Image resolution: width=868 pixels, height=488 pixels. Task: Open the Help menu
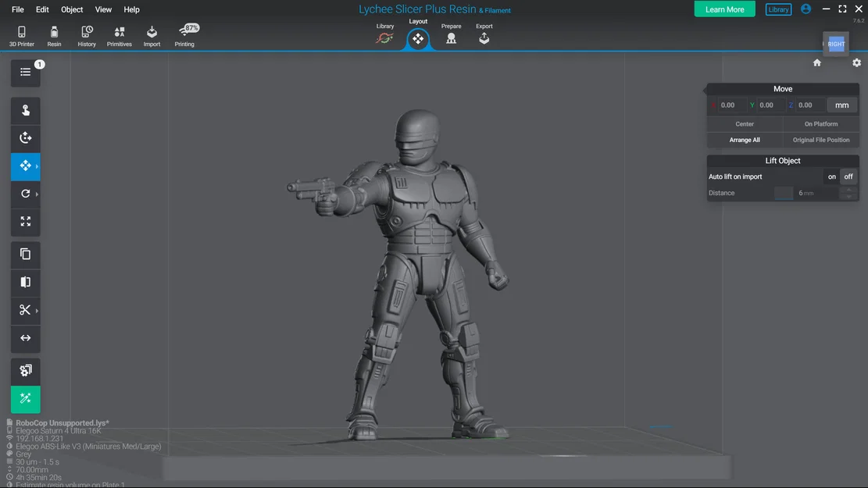click(x=132, y=9)
